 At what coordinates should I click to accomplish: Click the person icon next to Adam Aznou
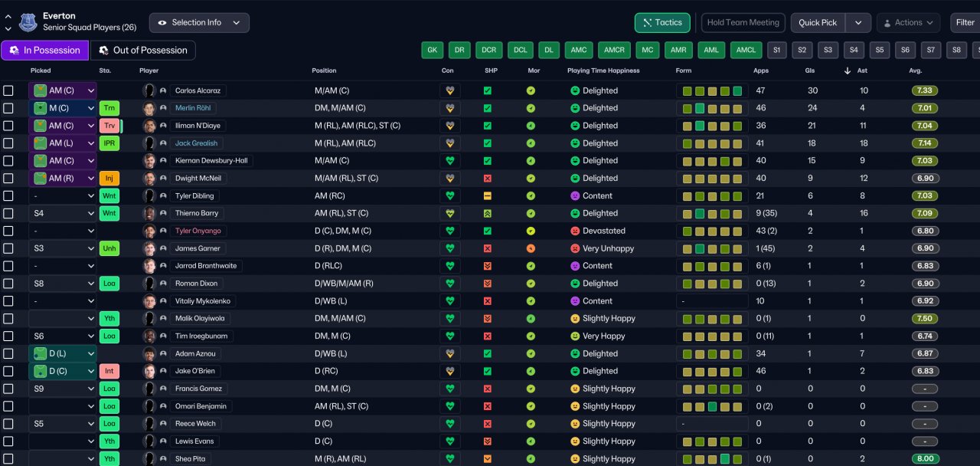coord(163,354)
